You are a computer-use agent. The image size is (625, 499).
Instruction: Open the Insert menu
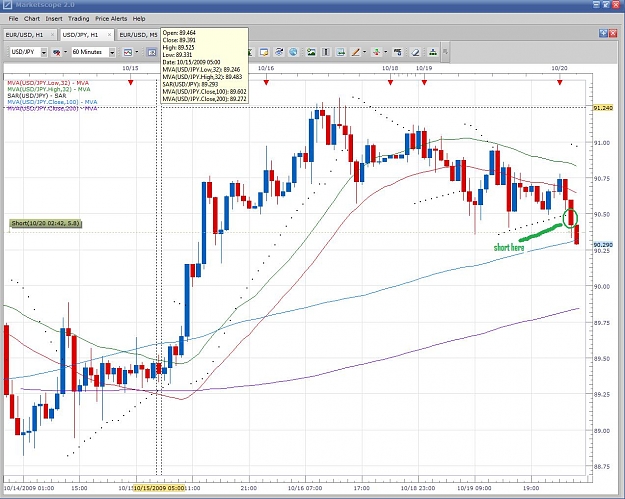[54, 19]
